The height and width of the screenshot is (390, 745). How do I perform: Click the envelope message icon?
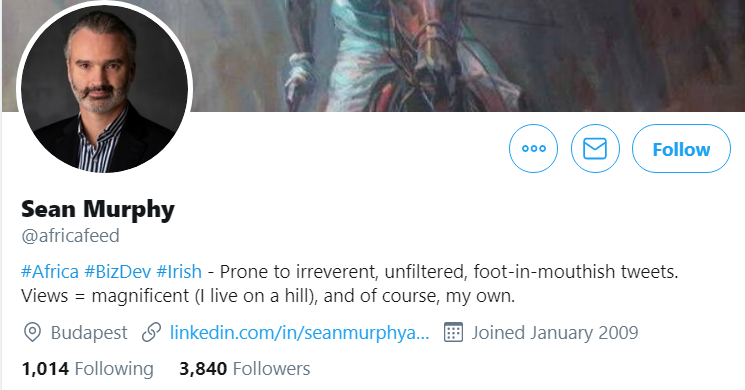pos(595,149)
